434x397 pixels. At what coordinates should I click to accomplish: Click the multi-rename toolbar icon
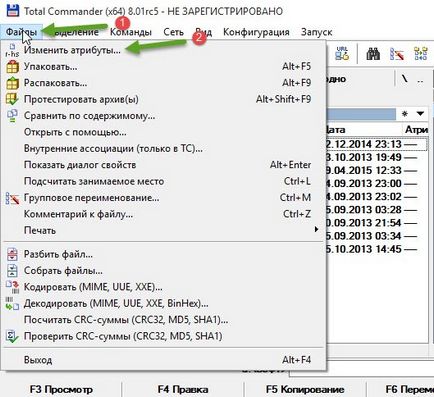[x=397, y=53]
